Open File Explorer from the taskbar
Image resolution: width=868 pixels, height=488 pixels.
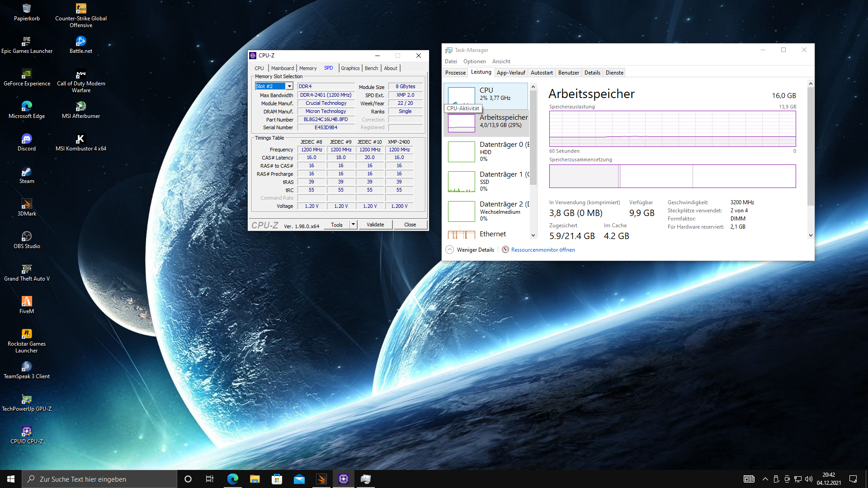click(255, 479)
